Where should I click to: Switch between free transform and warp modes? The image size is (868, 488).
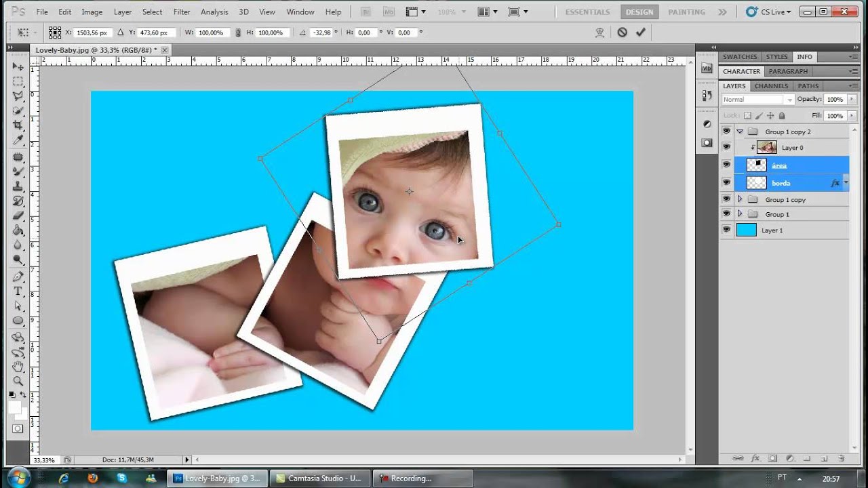coord(599,32)
